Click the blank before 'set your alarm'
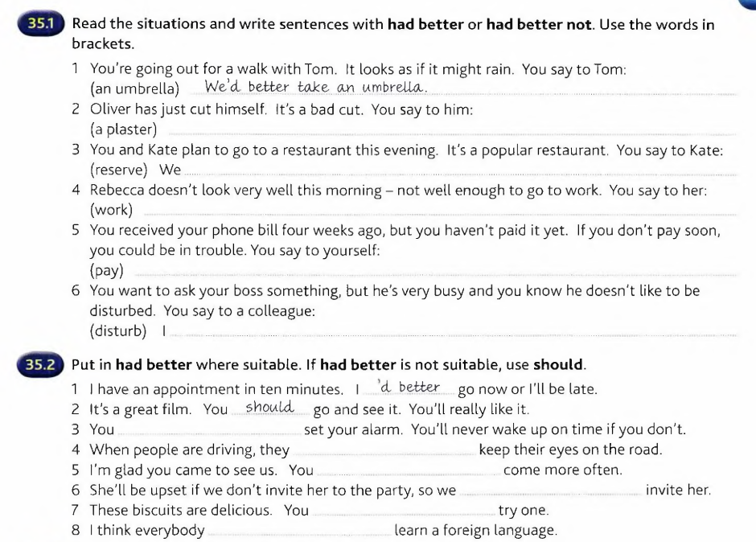The width and height of the screenshot is (756, 542). tap(210, 431)
